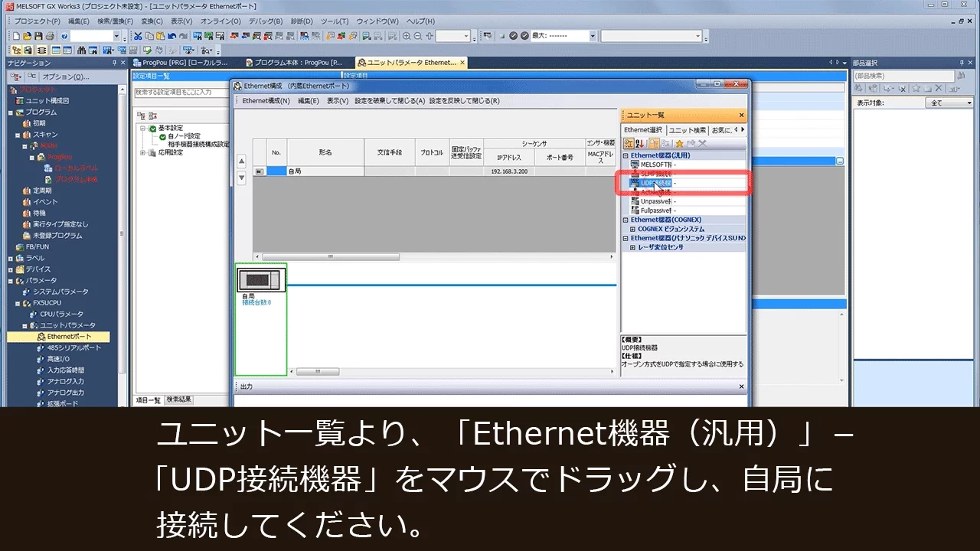
Task: Switch to the Ethernet選択 tab
Action: (643, 130)
